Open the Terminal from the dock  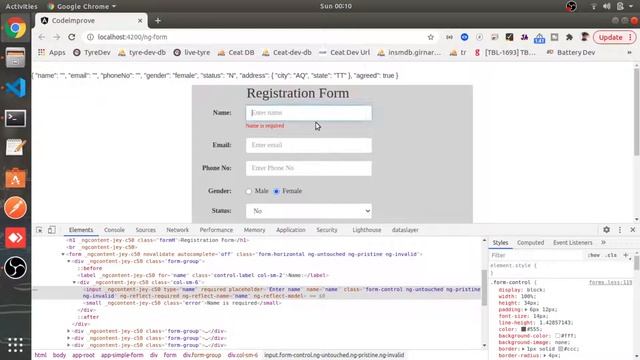(x=16, y=118)
